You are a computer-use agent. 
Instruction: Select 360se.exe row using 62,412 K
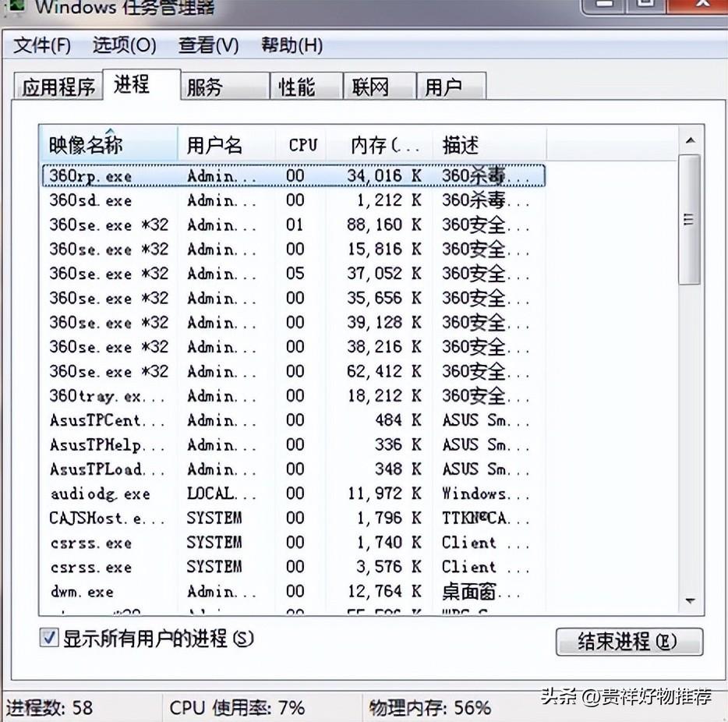coord(293,371)
